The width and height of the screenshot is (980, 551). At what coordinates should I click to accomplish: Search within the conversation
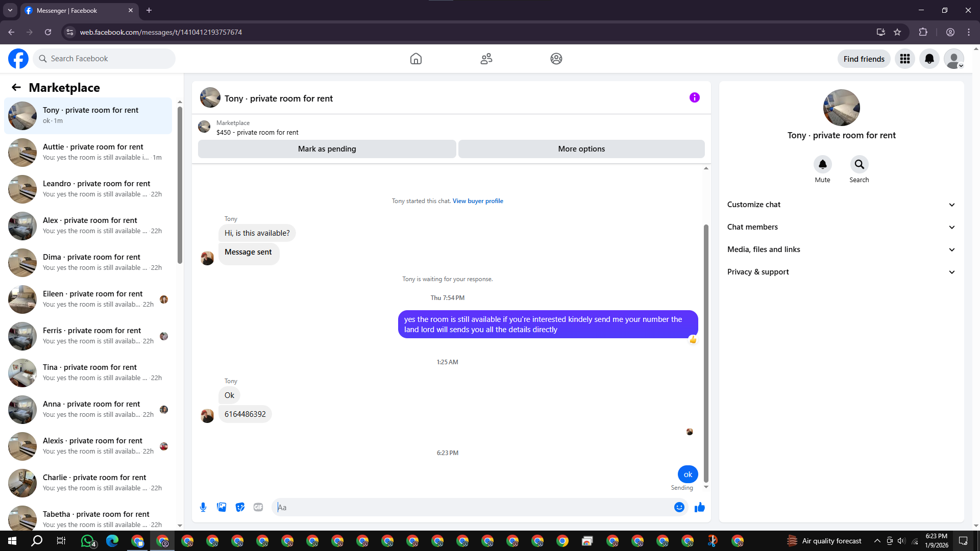tap(859, 165)
